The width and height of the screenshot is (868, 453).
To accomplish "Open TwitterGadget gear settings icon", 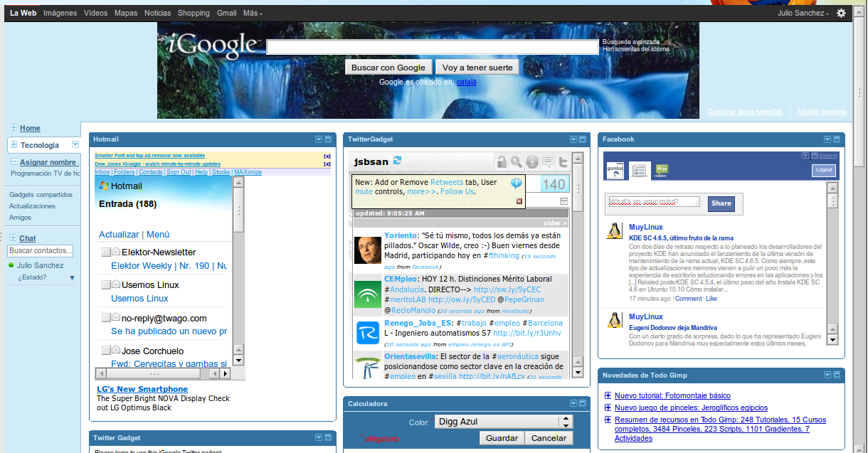I will click(532, 162).
